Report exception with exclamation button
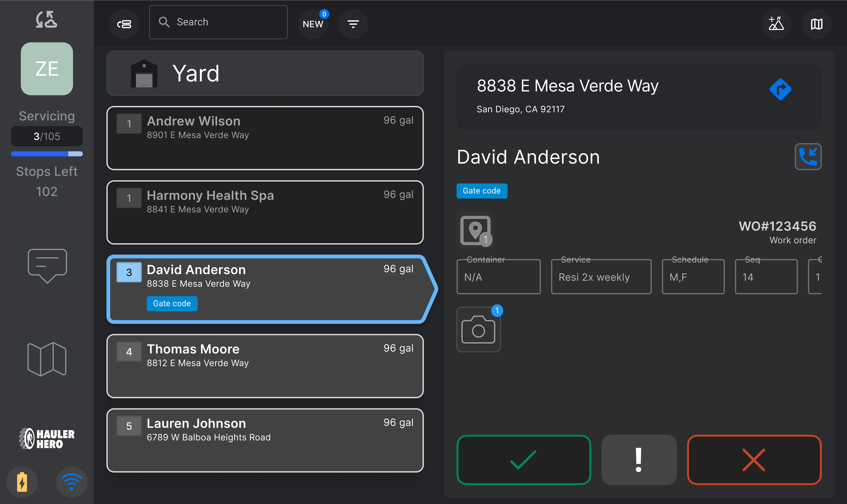The height and width of the screenshot is (504, 847). [x=639, y=460]
